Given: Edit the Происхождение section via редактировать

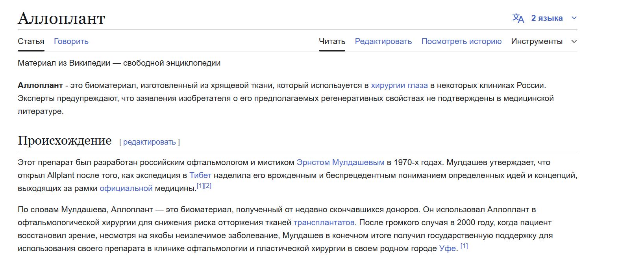Looking at the screenshot, I should [150, 142].
